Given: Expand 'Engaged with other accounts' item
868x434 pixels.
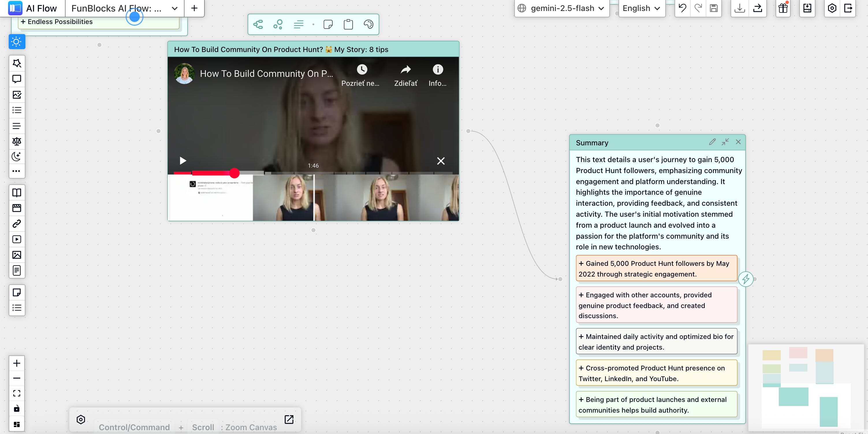Looking at the screenshot, I should (656, 305).
